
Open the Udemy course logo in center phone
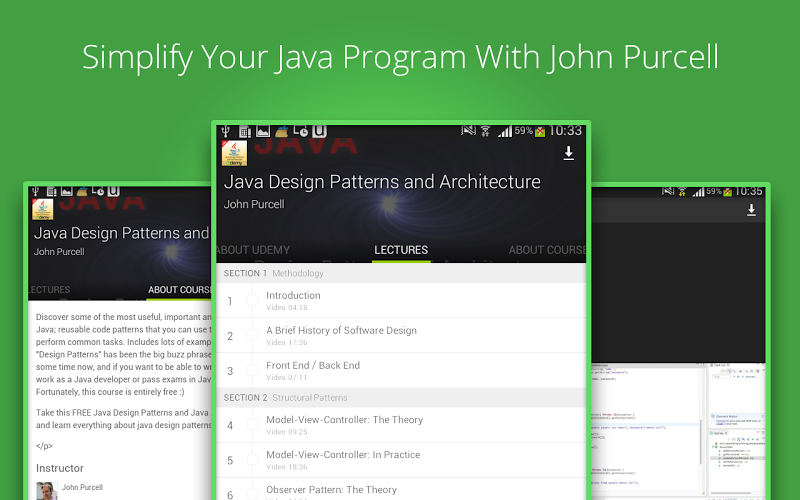[234, 154]
